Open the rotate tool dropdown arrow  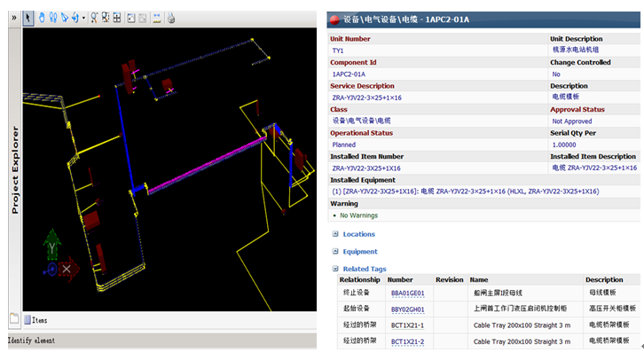[84, 18]
